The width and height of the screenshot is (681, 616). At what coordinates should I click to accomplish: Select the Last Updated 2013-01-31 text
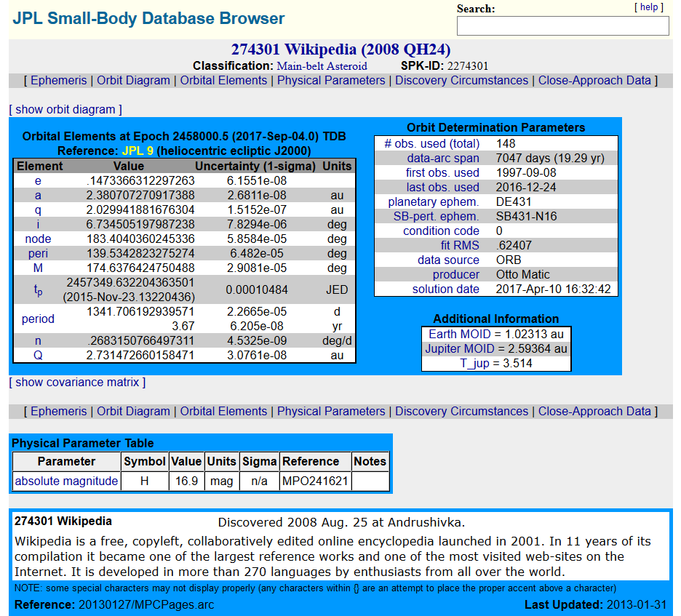coord(595,604)
